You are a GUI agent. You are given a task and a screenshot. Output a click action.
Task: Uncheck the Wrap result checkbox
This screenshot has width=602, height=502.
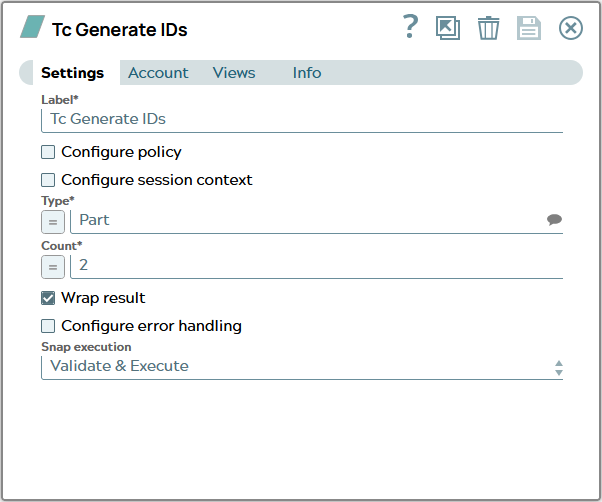pyautogui.click(x=48, y=298)
